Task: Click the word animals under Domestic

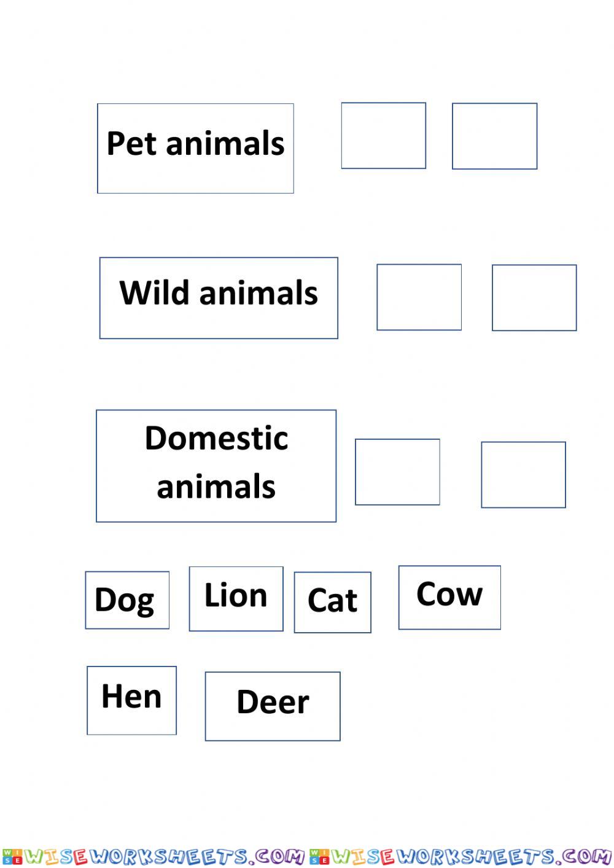Action: click(x=216, y=487)
